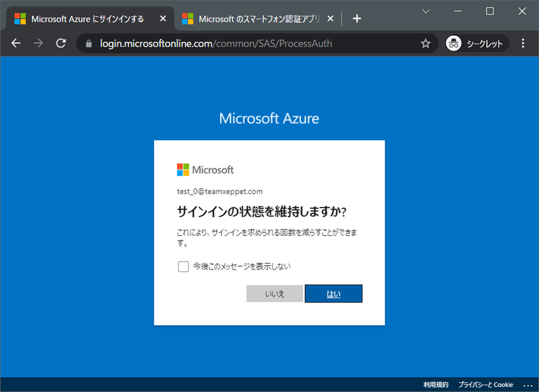Click the いいえ button
Viewport: 539px width, 392px height.
tap(275, 294)
